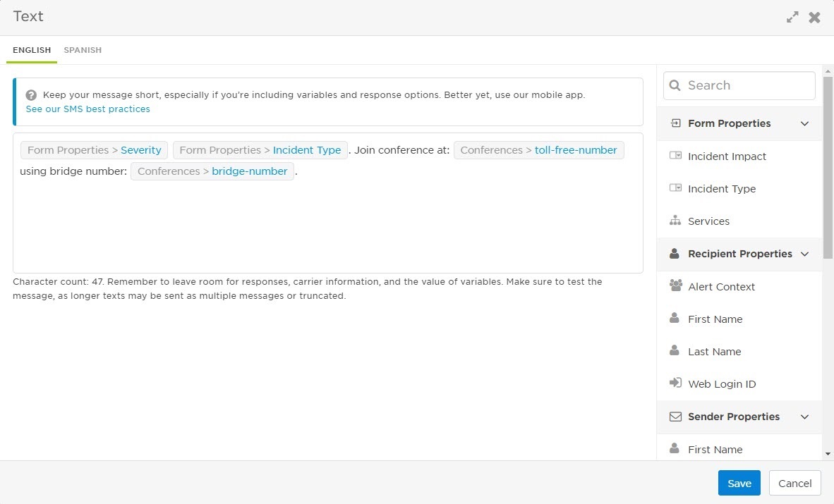Click the Recipient Properties header label
The image size is (834, 504).
pos(740,254)
